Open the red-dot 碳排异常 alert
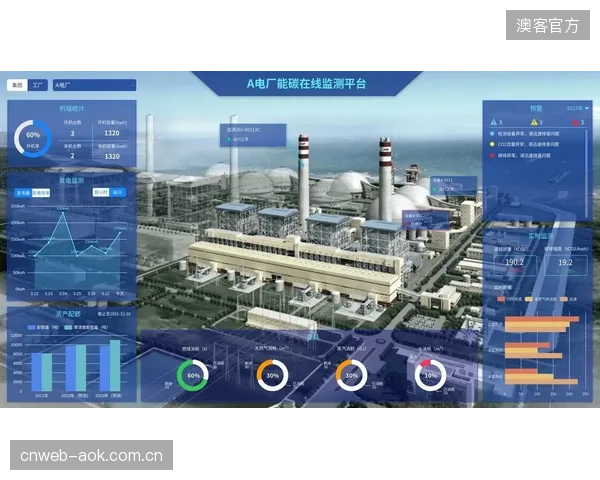Image resolution: width=600 pixels, height=480 pixels. 520,155
